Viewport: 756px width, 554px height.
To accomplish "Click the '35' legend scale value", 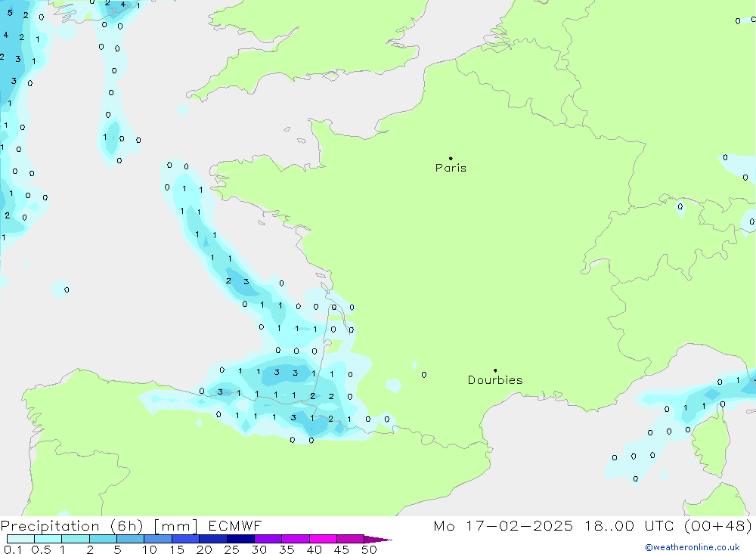I will click(x=287, y=549).
